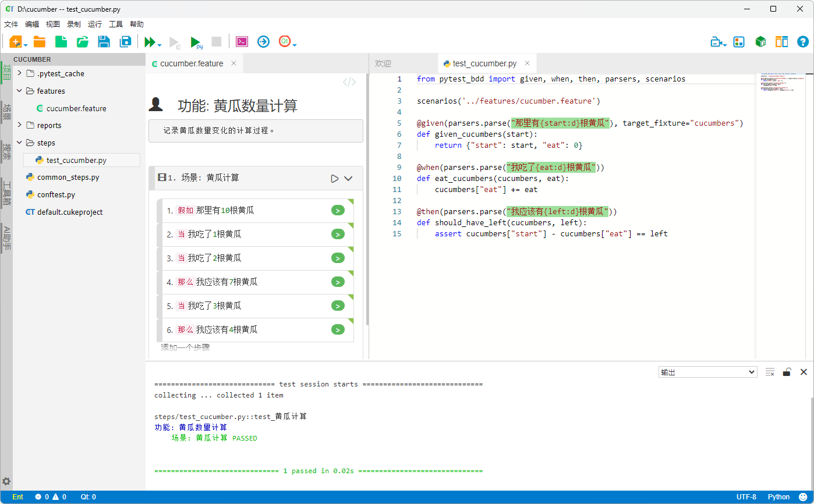The height and width of the screenshot is (504, 814).
Task: Click the Qt run icon on the toolbar
Action: (x=284, y=41)
